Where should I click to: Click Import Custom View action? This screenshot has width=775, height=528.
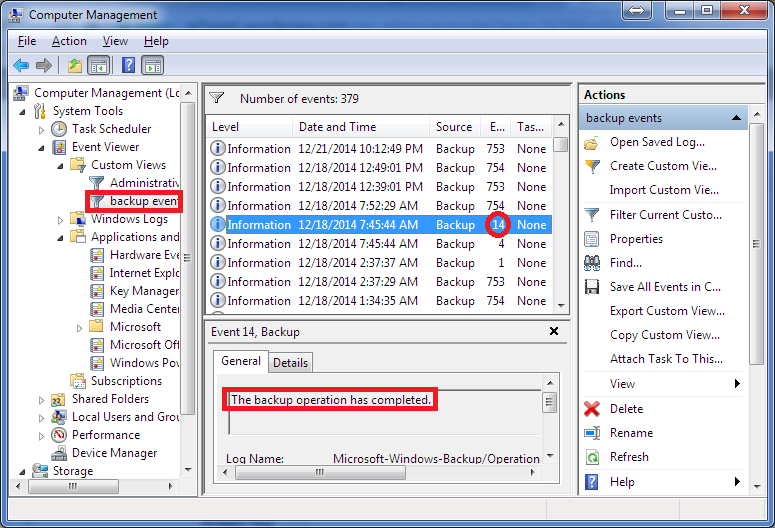664,190
